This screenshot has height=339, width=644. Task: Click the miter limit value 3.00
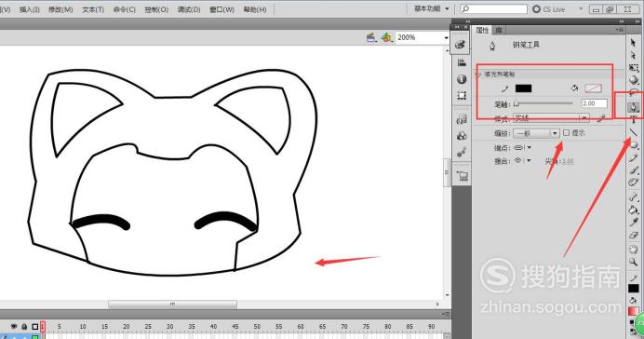click(568, 161)
